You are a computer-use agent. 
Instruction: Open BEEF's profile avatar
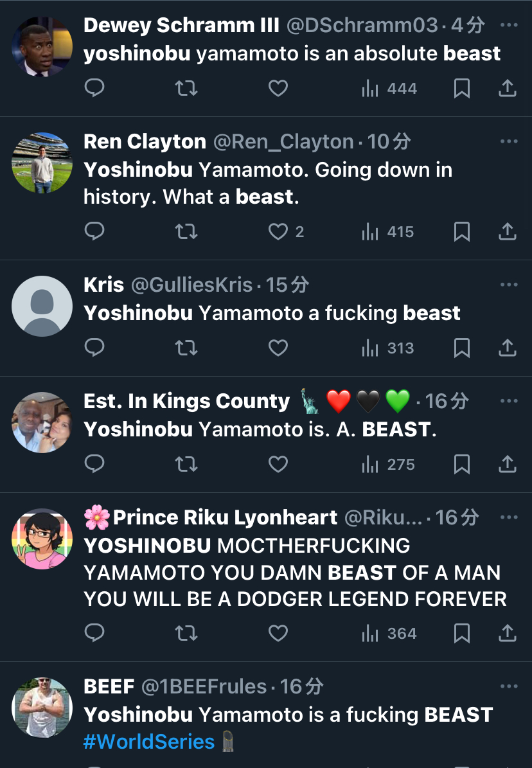[42, 707]
